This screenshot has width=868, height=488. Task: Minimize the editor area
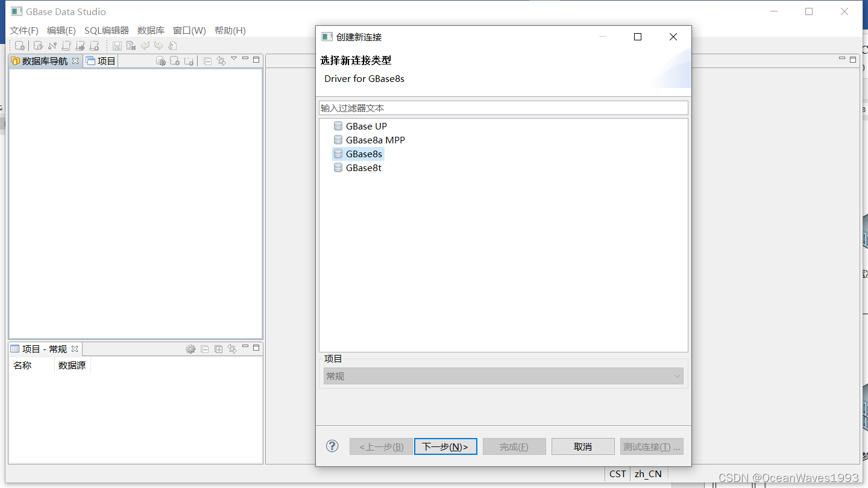842,58
